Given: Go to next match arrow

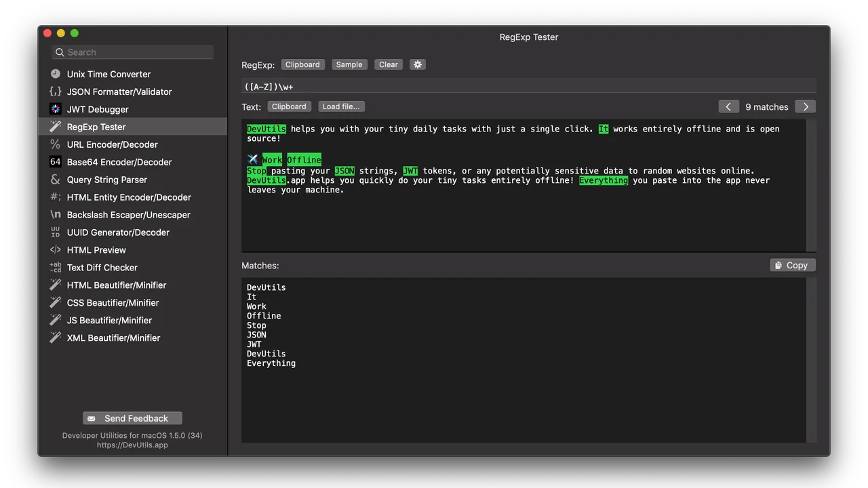Looking at the screenshot, I should click(806, 106).
